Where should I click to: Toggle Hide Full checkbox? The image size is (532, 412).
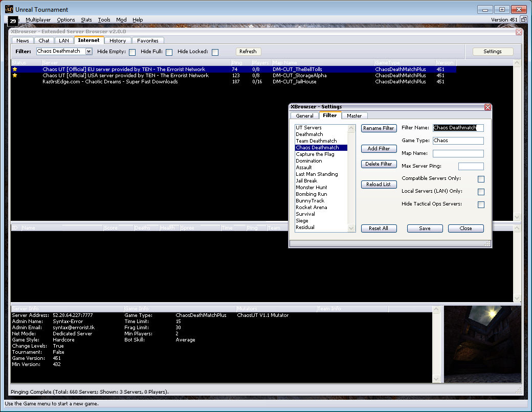tap(169, 52)
